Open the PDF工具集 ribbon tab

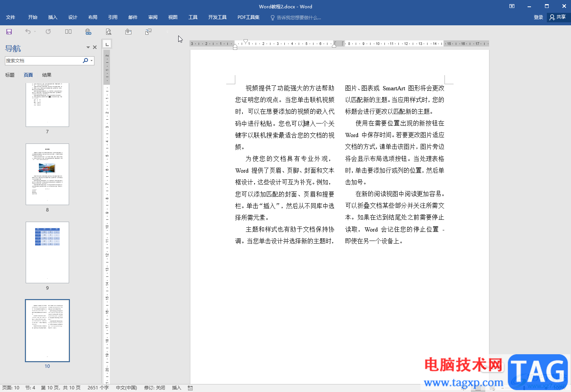pyautogui.click(x=248, y=17)
